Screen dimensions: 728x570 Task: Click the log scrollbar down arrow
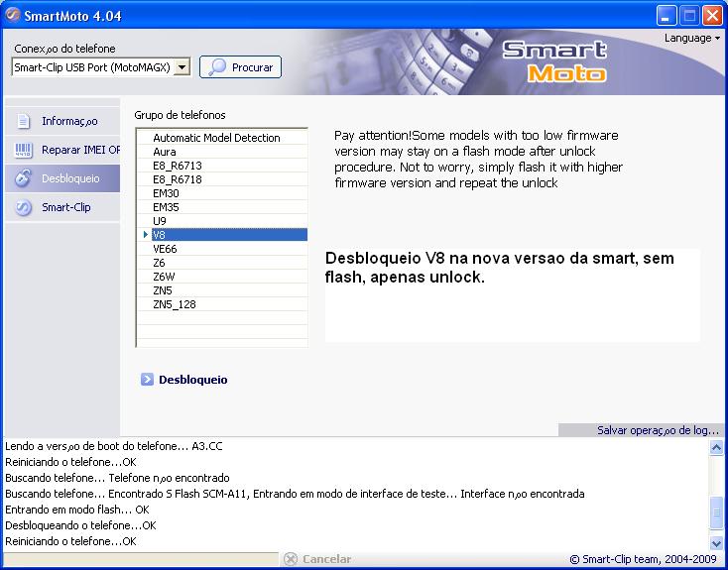[x=716, y=542]
